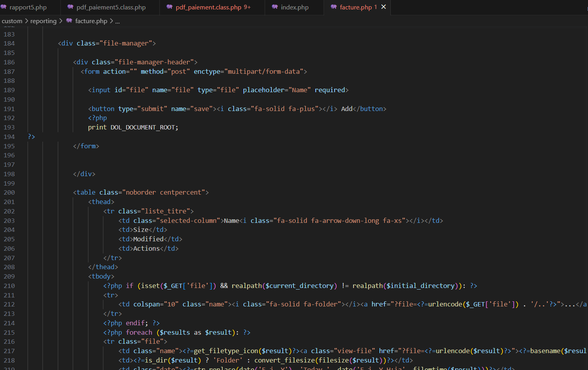The width and height of the screenshot is (588, 370).
Task: Click the Actions table cell text
Action: tap(147, 249)
